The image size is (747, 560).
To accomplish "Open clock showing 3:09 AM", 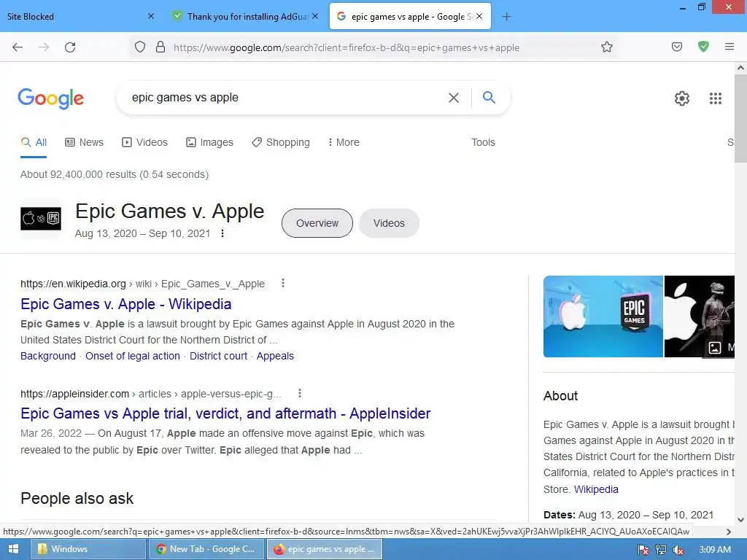I will (x=714, y=549).
